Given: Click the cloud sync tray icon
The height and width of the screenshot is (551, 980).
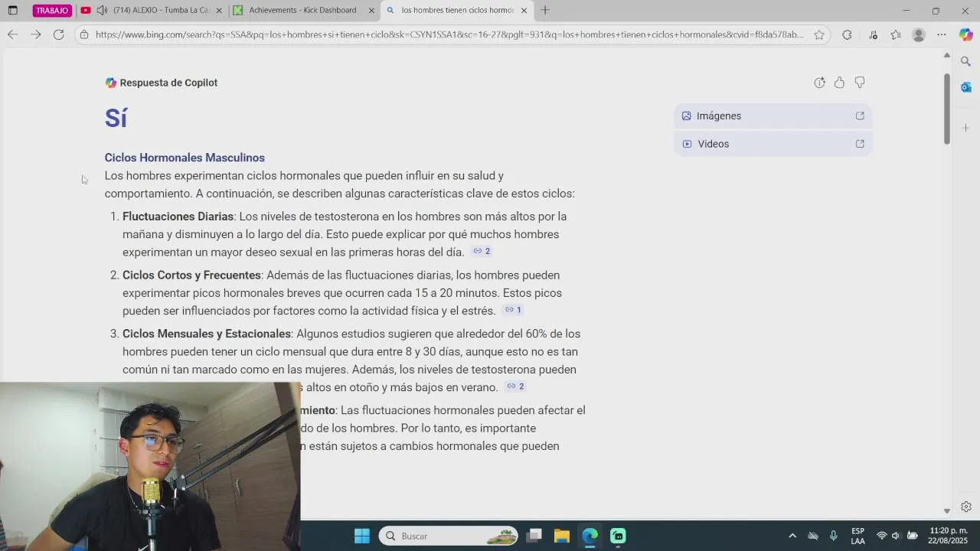Looking at the screenshot, I should coord(813,536).
